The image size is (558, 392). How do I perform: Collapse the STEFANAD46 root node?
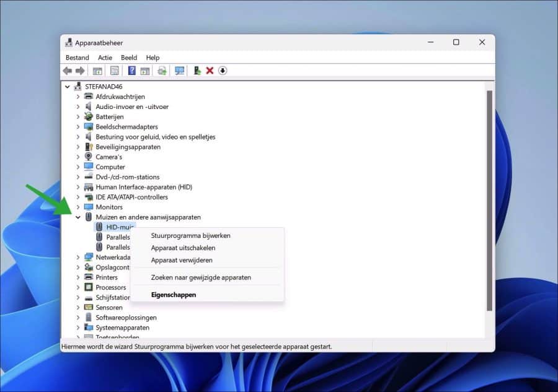point(67,86)
